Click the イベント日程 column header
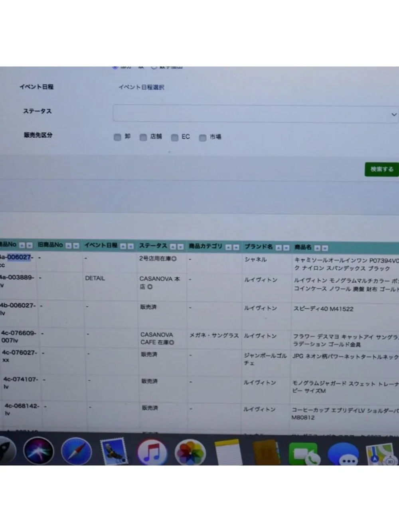This screenshot has height=532, width=399. tap(101, 245)
